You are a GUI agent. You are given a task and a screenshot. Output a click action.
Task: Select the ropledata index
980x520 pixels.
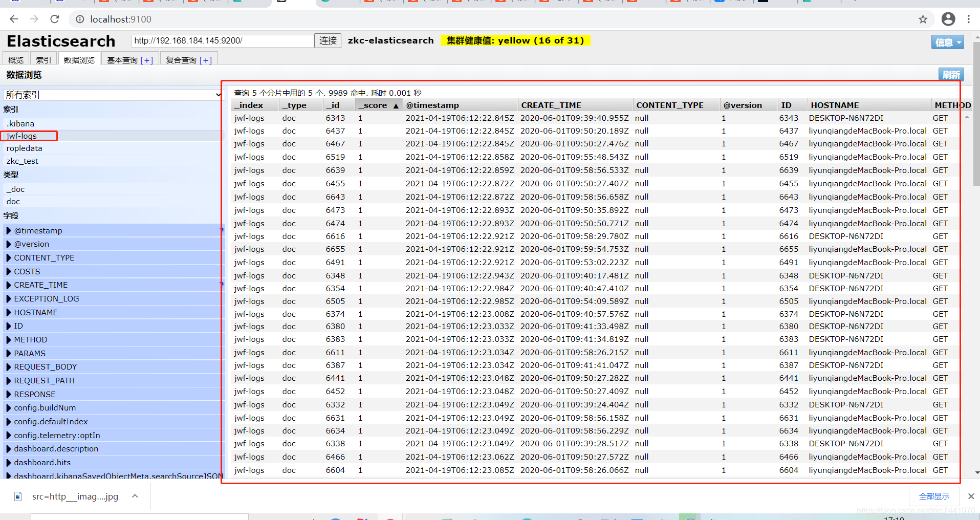113,148
